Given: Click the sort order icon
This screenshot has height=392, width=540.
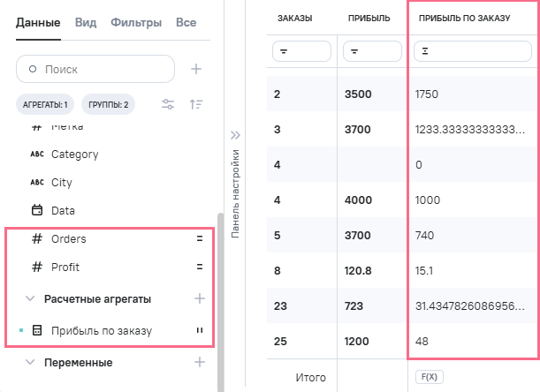Looking at the screenshot, I should (196, 105).
